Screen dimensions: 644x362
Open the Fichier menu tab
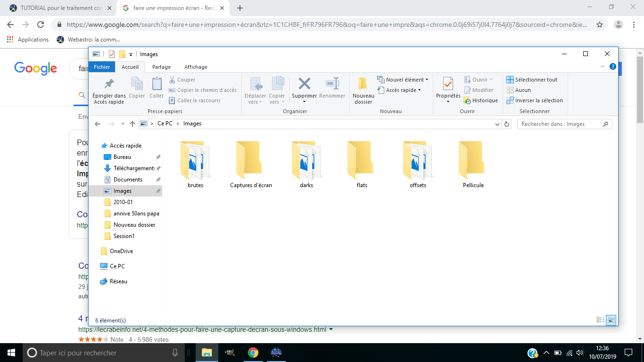coord(102,67)
